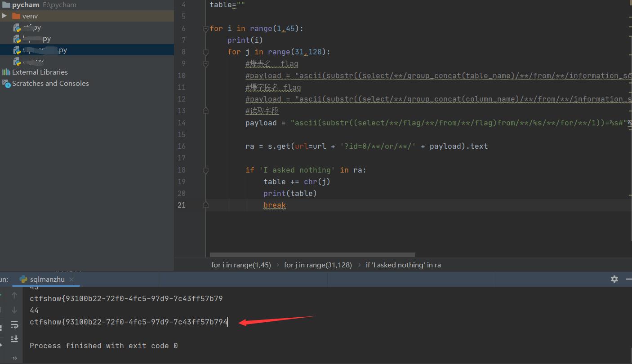
Task: Click Python icon on sqlmanzhu run tab
Action: [x=23, y=279]
